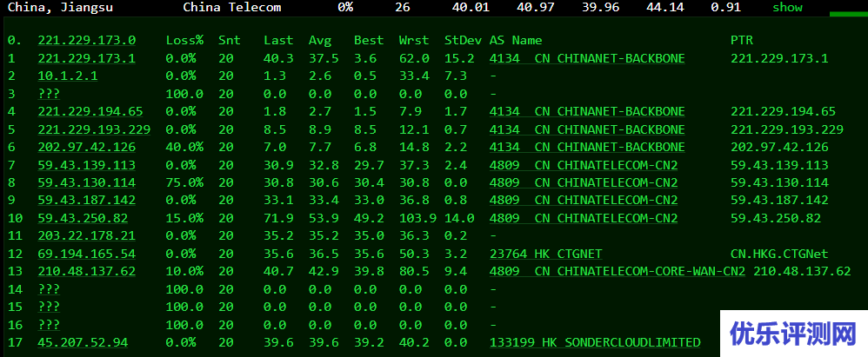Open hop 6 AS link 4134 CHINANET-BACKBONE
This screenshot has width=868, height=357.
(x=587, y=147)
